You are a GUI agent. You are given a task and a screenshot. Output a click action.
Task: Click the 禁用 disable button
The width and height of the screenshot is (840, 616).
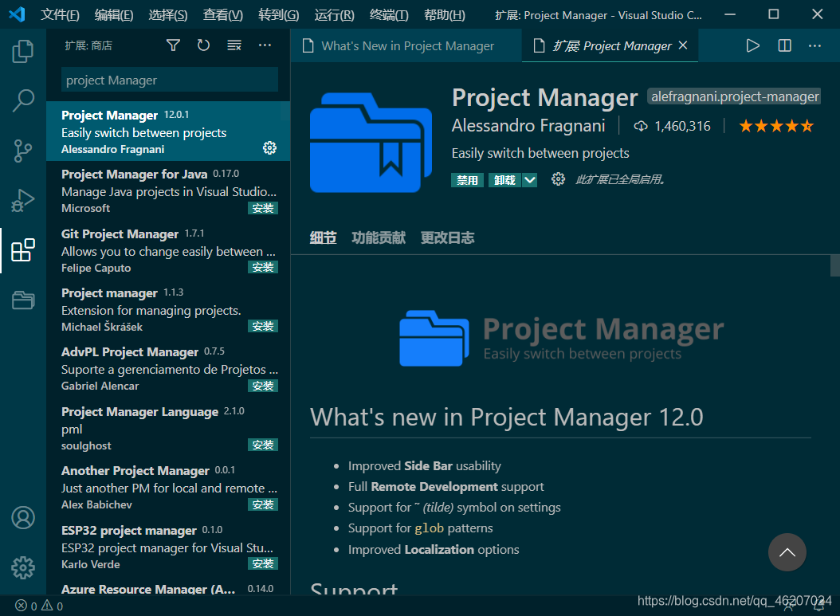point(467,180)
